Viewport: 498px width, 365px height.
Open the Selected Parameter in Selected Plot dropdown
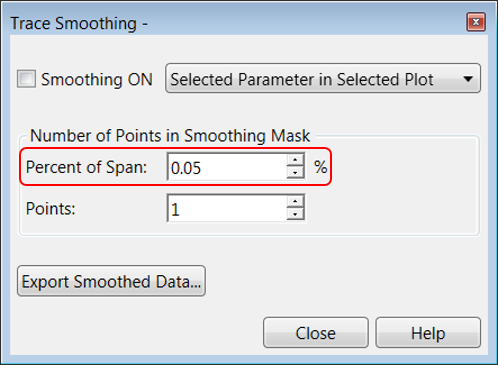323,78
